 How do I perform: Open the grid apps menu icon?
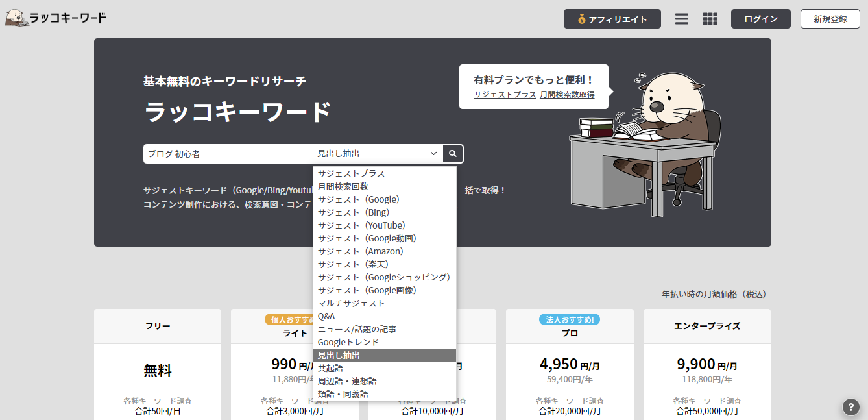click(x=710, y=19)
